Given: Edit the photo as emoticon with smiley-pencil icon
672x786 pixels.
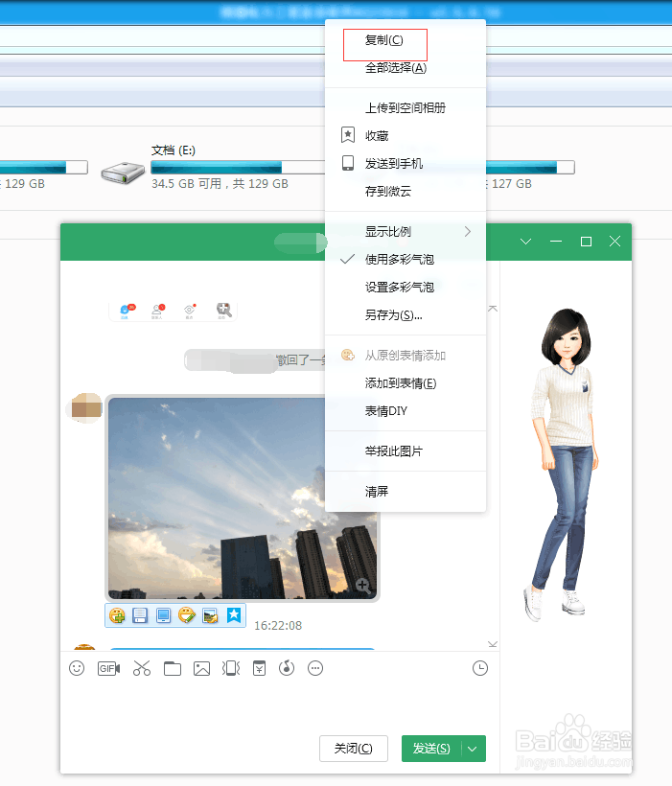Looking at the screenshot, I should click(187, 615).
